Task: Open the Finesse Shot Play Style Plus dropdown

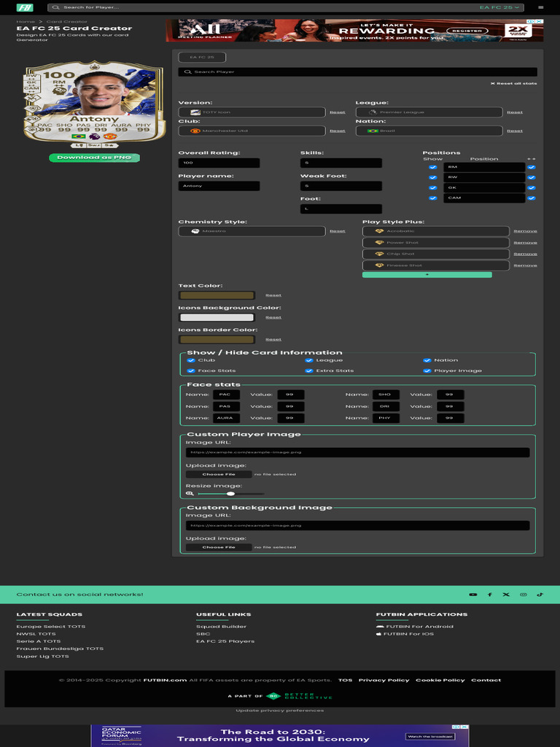Action: (x=436, y=266)
